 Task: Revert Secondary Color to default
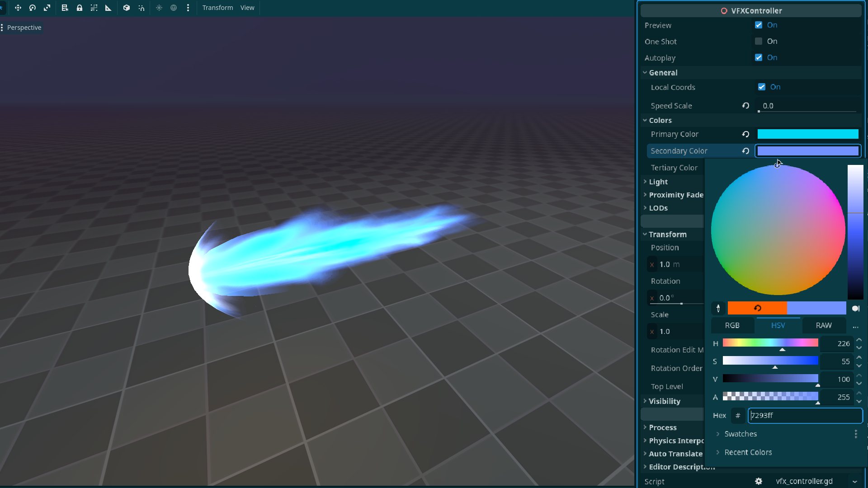coord(745,151)
